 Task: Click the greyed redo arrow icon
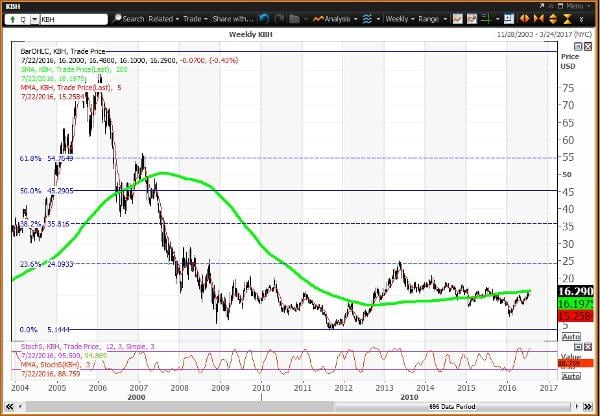(x=279, y=19)
